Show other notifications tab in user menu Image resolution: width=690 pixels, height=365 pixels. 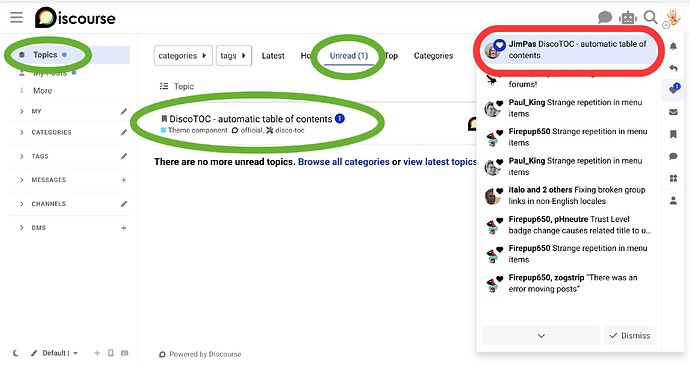(x=673, y=178)
